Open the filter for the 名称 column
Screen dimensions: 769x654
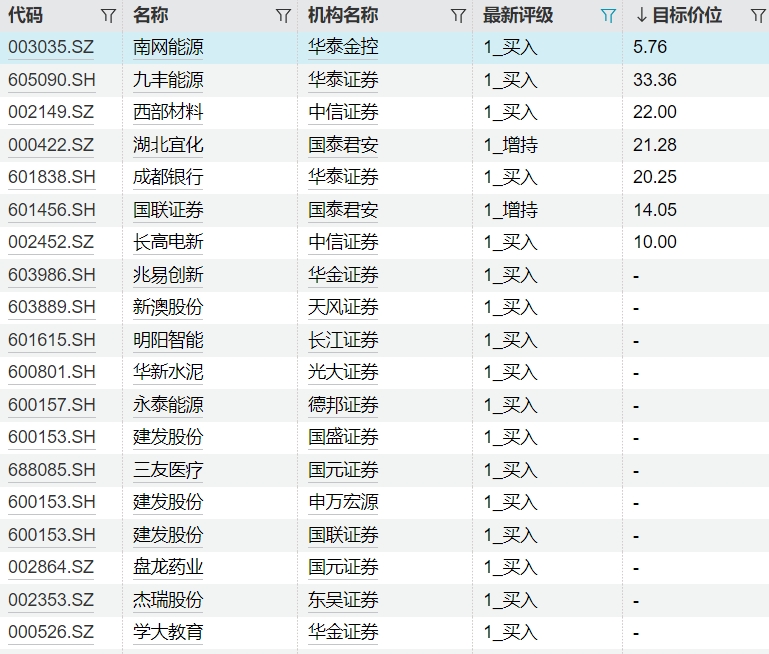click(283, 16)
